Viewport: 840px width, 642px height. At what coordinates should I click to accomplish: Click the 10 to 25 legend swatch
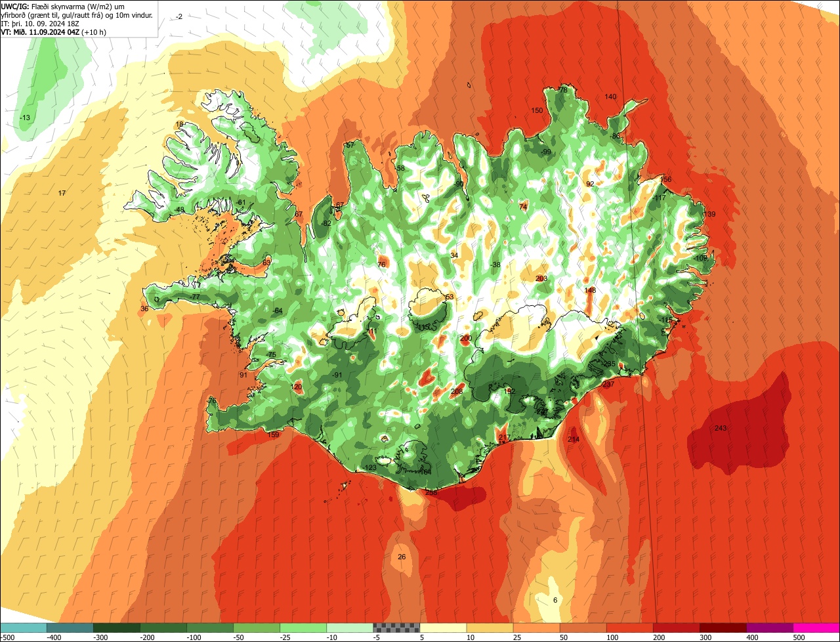[490, 627]
